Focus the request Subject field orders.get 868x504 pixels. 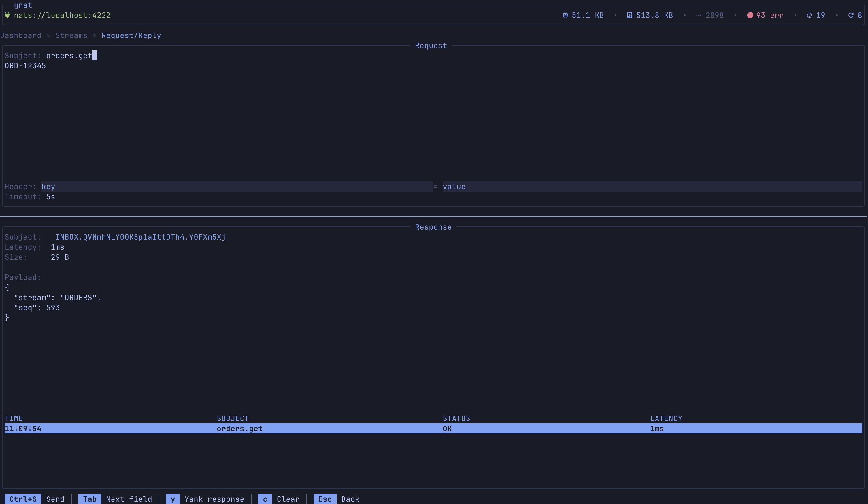[x=69, y=56]
